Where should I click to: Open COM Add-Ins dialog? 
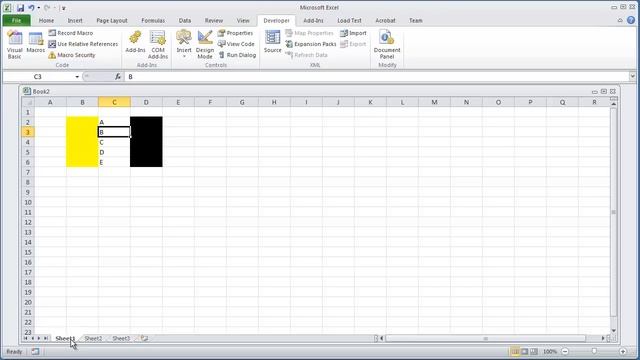158,45
